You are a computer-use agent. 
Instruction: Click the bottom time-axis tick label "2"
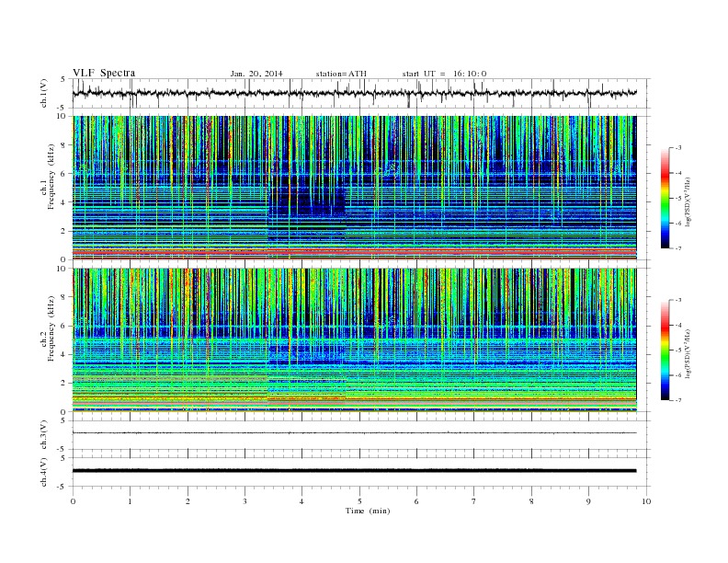point(188,501)
